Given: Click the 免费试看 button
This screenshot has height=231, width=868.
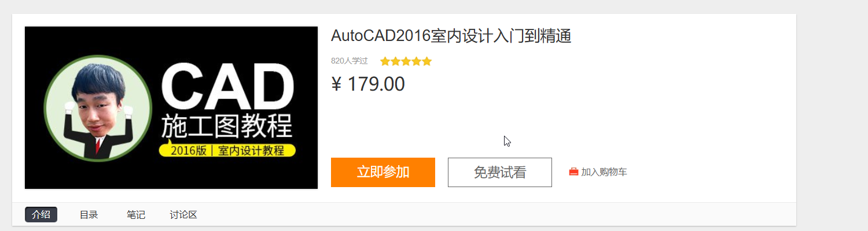Looking at the screenshot, I should click(500, 172).
